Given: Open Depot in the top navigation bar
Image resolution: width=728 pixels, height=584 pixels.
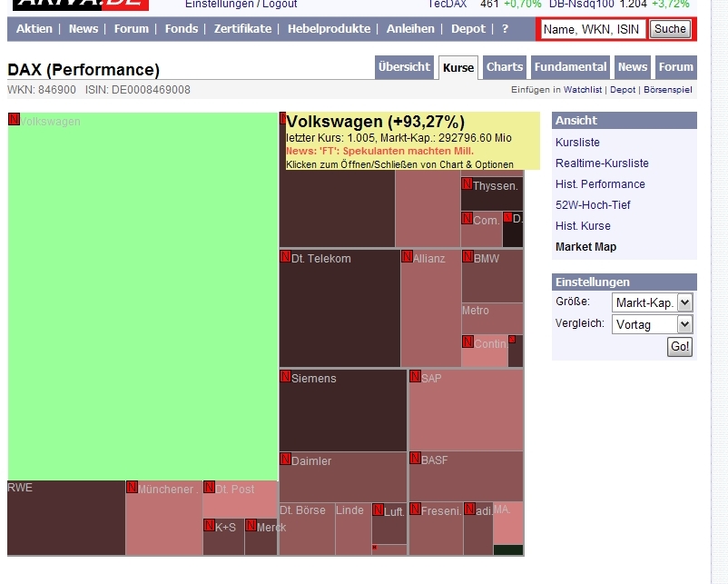Looking at the screenshot, I should point(468,29).
